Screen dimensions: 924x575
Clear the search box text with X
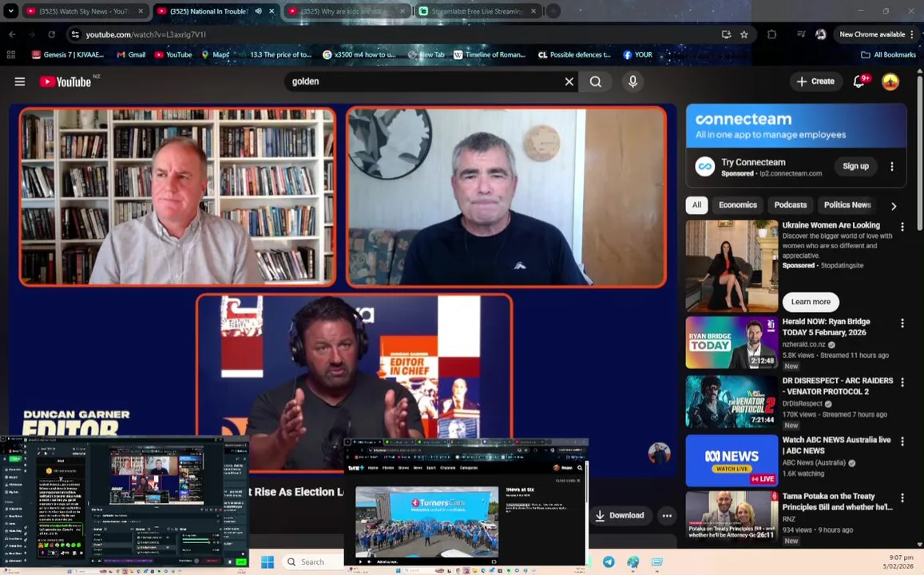point(569,81)
